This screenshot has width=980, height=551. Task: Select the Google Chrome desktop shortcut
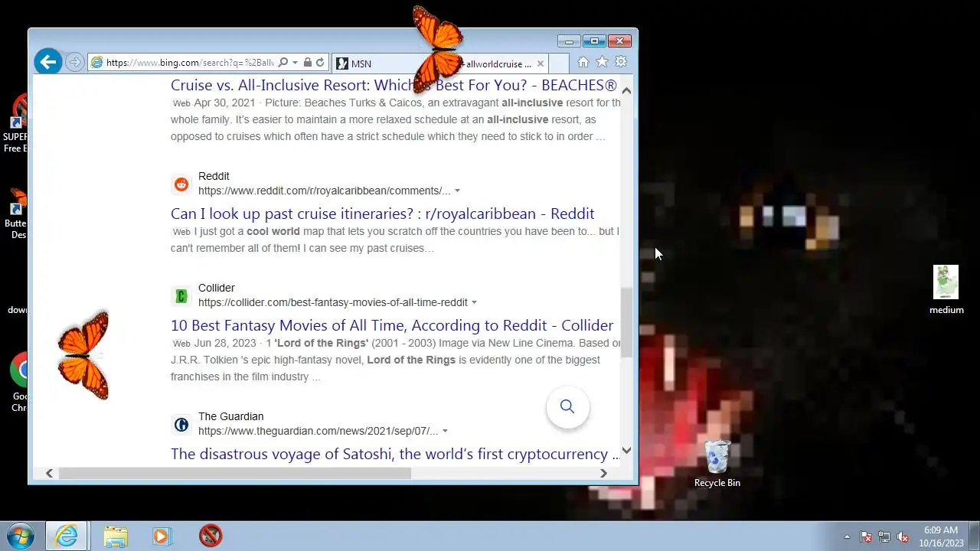coord(20,381)
